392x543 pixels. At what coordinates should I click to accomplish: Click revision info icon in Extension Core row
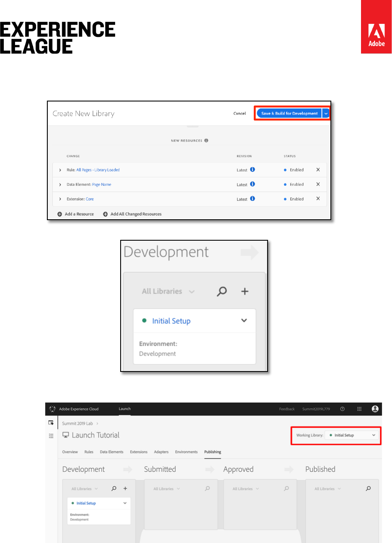click(253, 199)
